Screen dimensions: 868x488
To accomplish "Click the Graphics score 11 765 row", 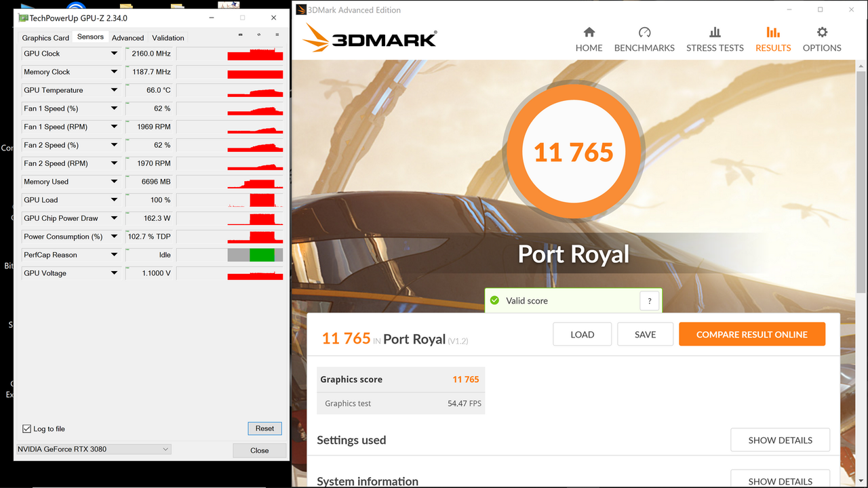I will pos(401,380).
